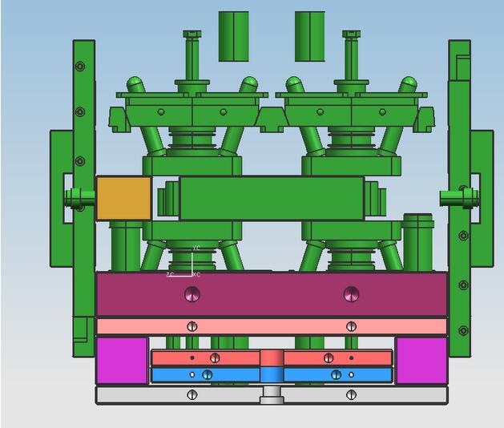Image resolution: width=504 pixels, height=428 pixels.
Task: Pick the left half of the red ejector plate
Action: pos(206,358)
